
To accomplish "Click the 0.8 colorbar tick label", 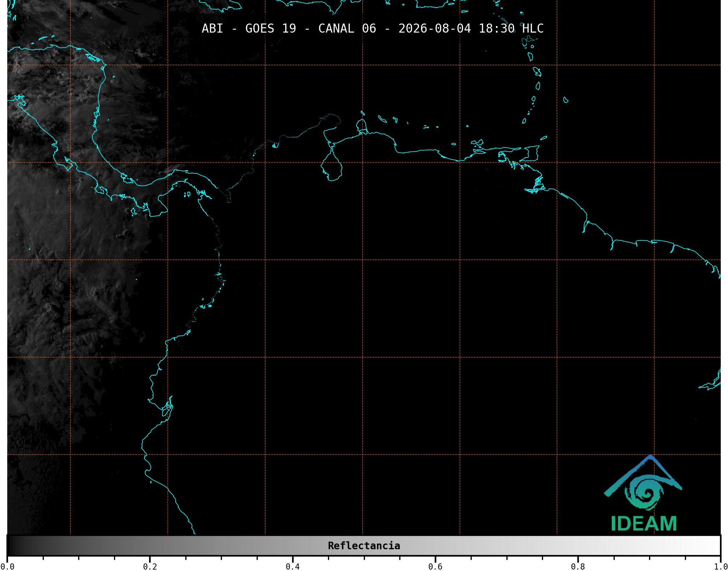I will [x=578, y=567].
